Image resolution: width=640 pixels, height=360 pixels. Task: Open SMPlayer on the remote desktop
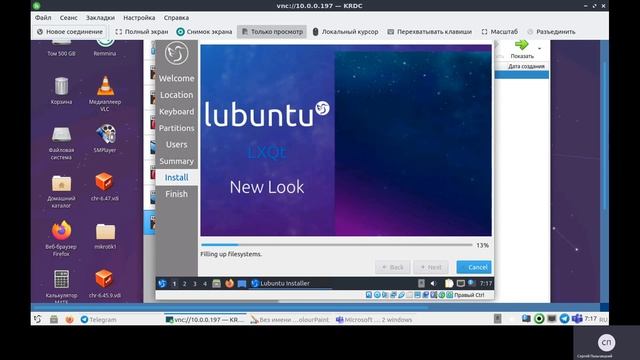pyautogui.click(x=105, y=139)
